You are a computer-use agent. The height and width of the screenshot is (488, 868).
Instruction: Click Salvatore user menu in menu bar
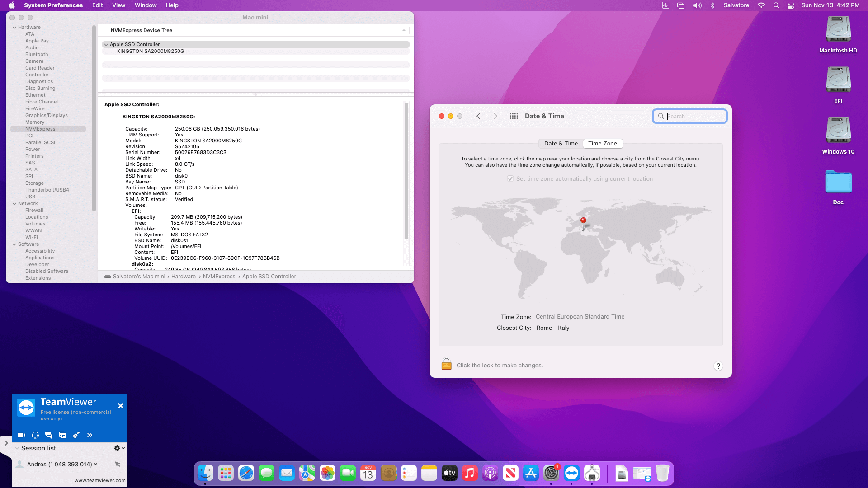click(736, 5)
